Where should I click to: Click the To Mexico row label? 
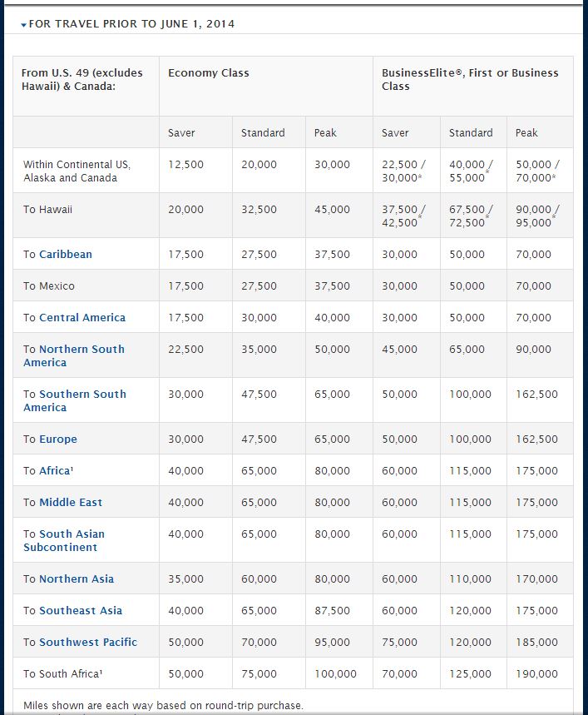tap(49, 286)
